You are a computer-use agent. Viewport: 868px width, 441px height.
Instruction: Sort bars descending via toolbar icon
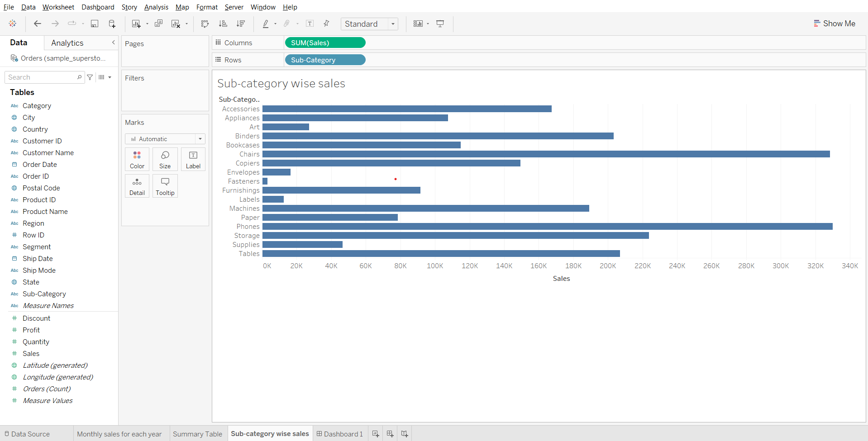[x=241, y=24]
